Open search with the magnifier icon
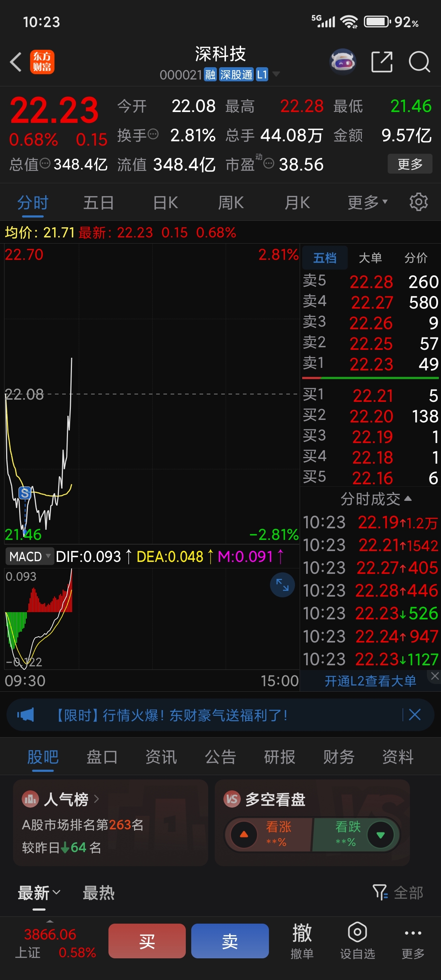 (x=419, y=62)
